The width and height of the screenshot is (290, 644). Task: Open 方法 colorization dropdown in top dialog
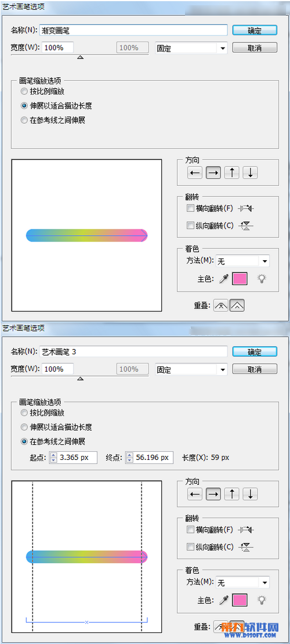[x=242, y=261]
